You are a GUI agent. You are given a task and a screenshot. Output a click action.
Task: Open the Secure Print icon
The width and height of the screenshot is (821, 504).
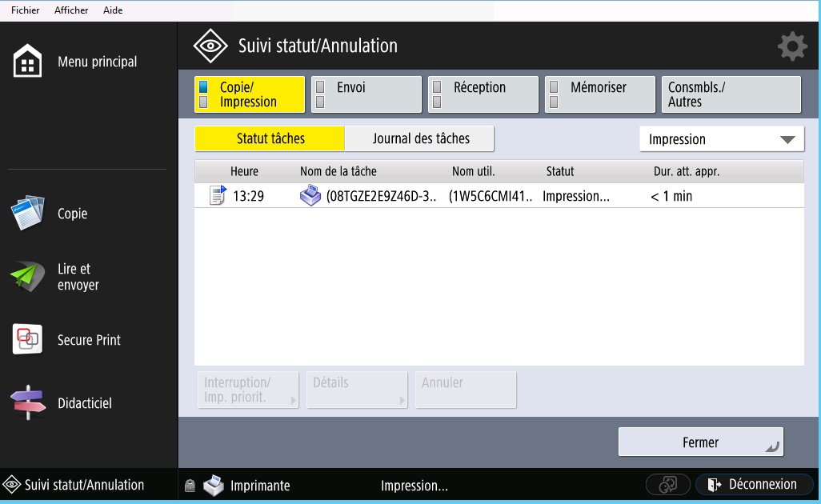(x=28, y=340)
